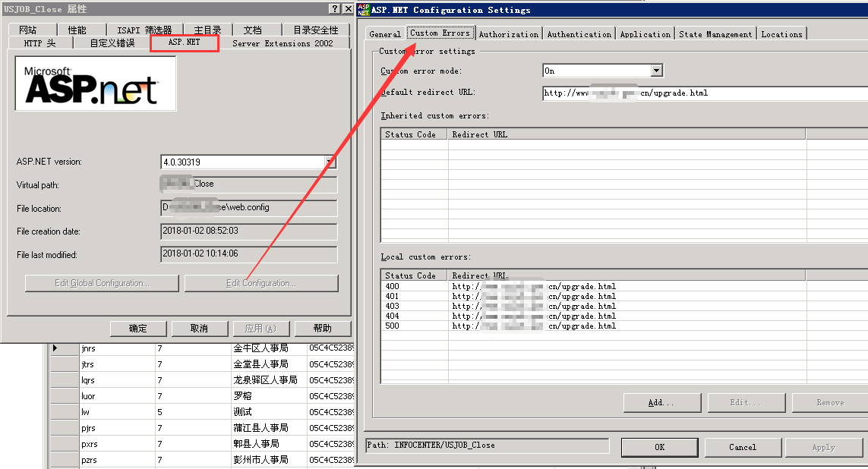This screenshot has height=469, width=868.
Task: Confirm settings with the OK button
Action: [x=659, y=448]
